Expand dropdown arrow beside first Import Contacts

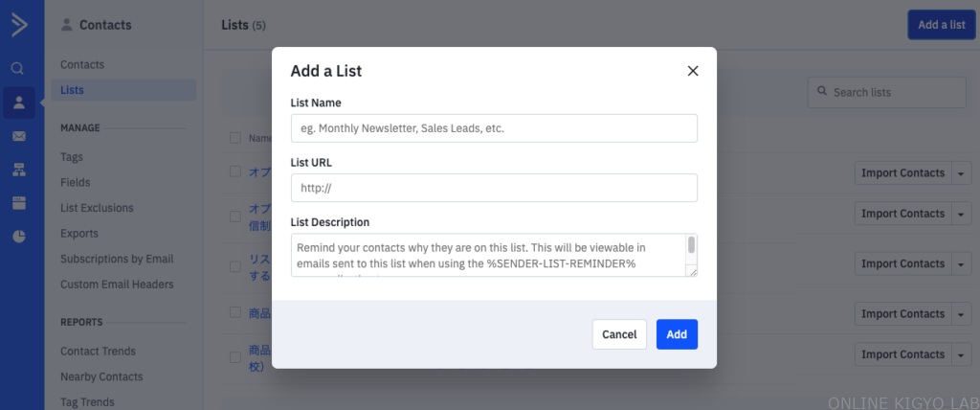962,173
